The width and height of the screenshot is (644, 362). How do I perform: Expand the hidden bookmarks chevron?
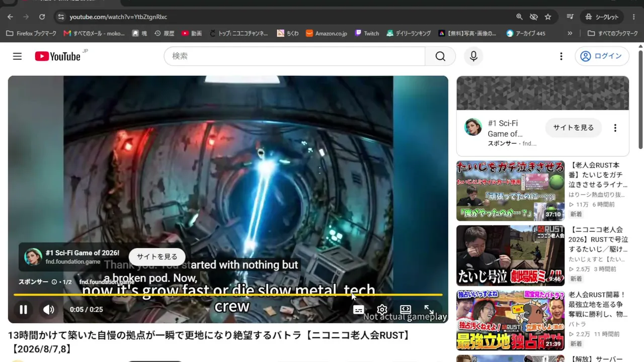click(570, 33)
